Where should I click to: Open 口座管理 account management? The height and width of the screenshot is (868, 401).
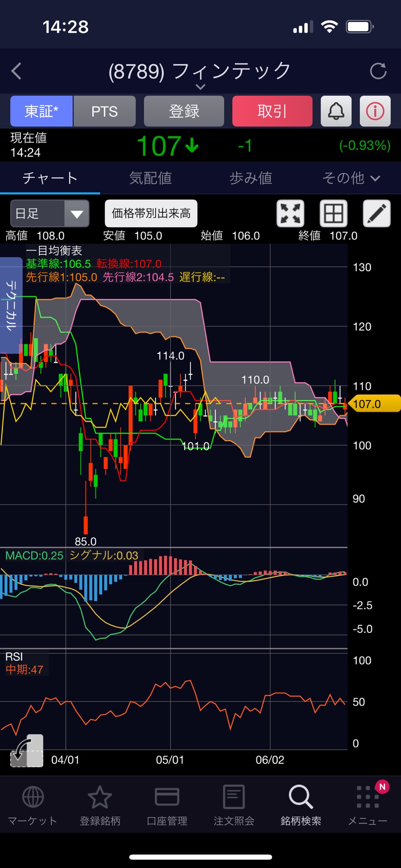167,806
